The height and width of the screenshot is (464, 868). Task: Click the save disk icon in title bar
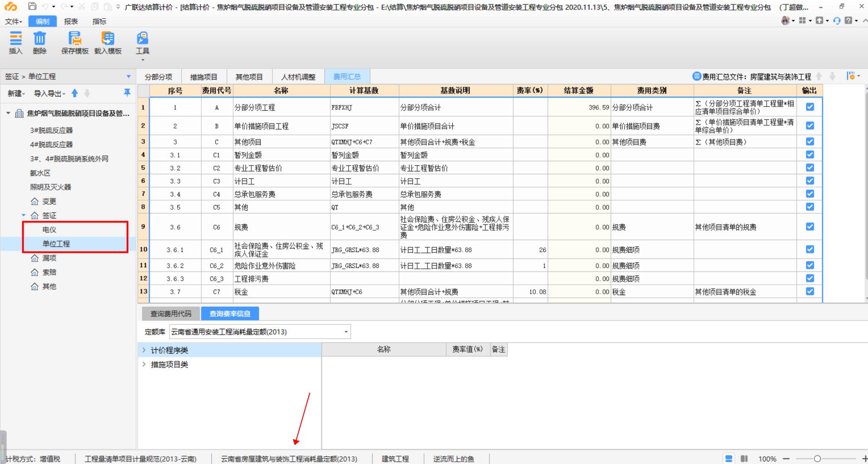32,6
